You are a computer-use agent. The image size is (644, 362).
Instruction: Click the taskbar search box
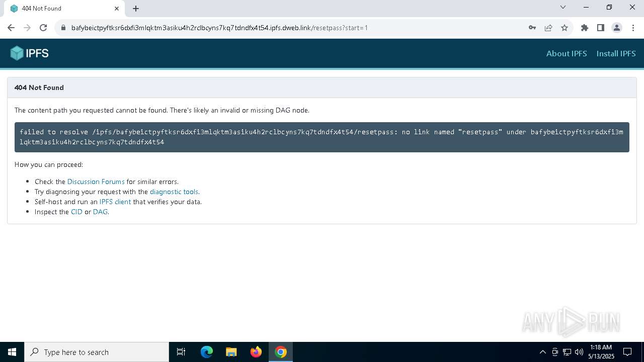coord(97,352)
